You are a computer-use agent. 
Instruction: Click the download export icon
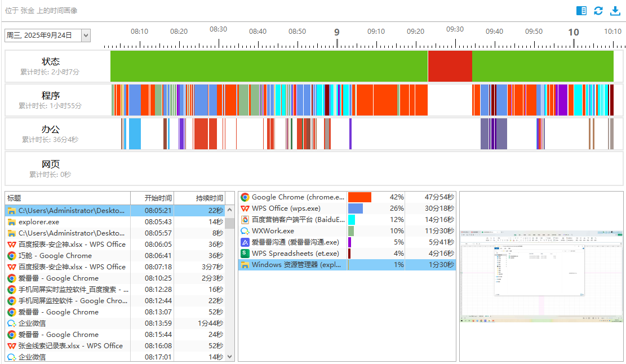point(615,11)
